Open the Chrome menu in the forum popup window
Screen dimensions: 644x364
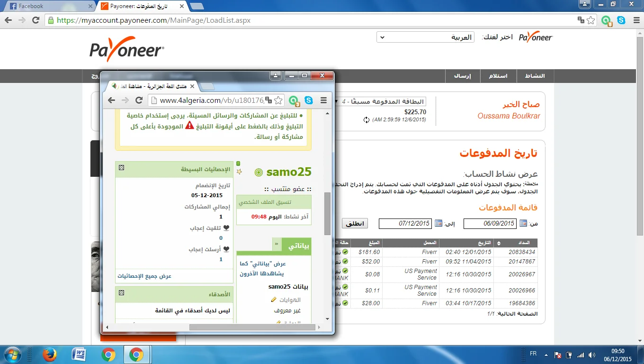[x=324, y=100]
